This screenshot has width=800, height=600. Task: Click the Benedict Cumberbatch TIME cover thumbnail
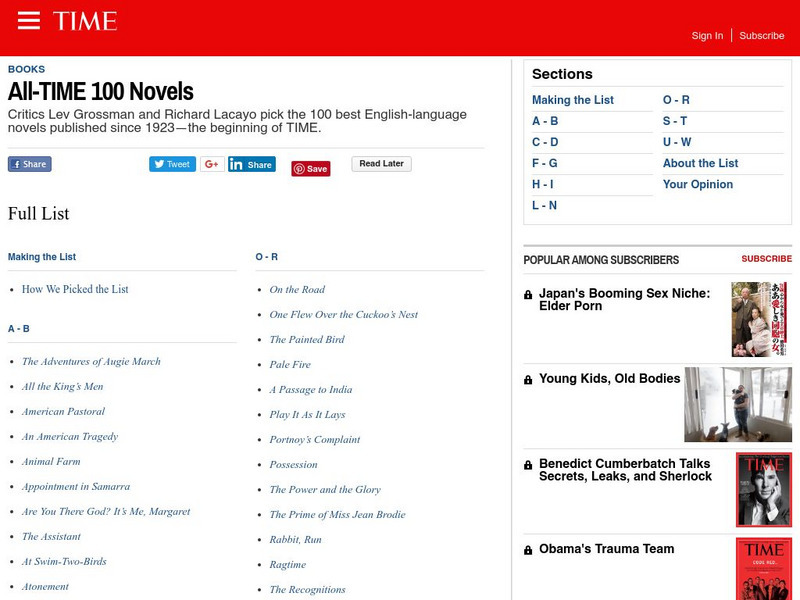point(764,490)
